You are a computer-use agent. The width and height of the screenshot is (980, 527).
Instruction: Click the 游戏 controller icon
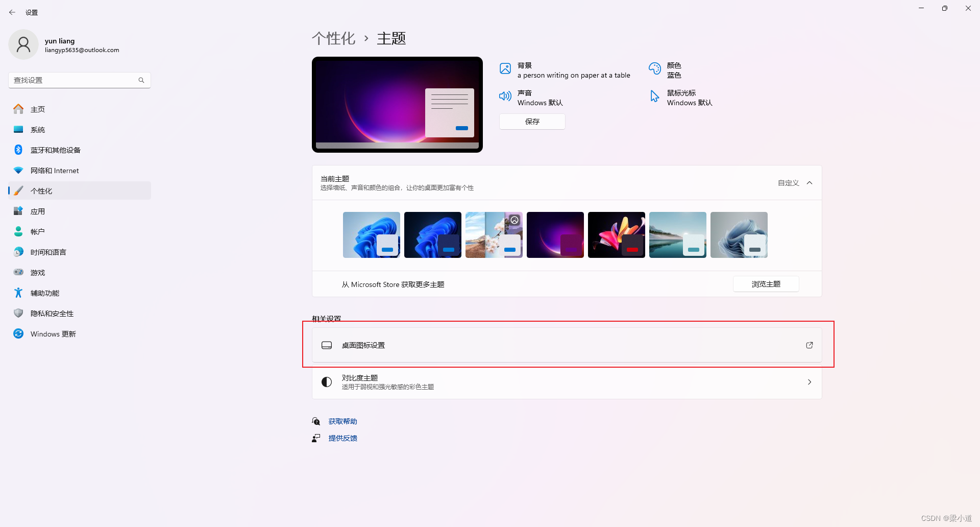(18, 272)
